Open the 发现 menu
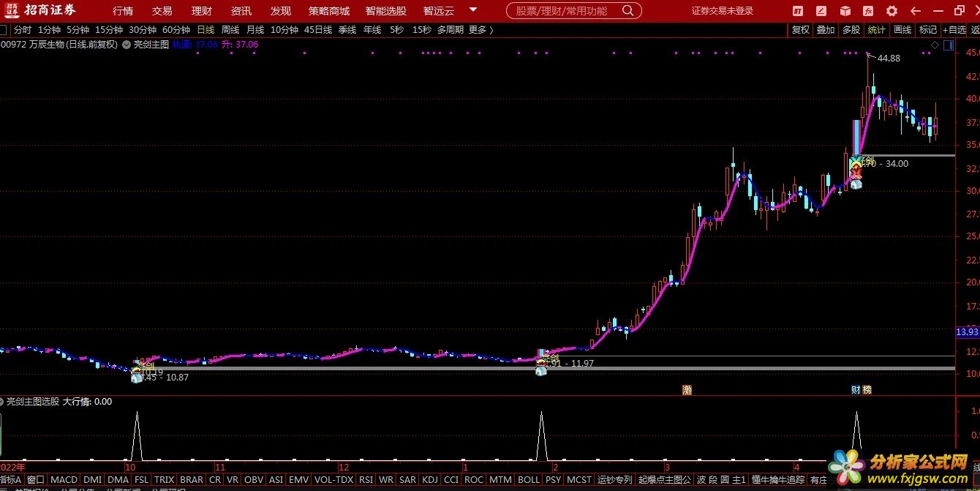 point(281,11)
